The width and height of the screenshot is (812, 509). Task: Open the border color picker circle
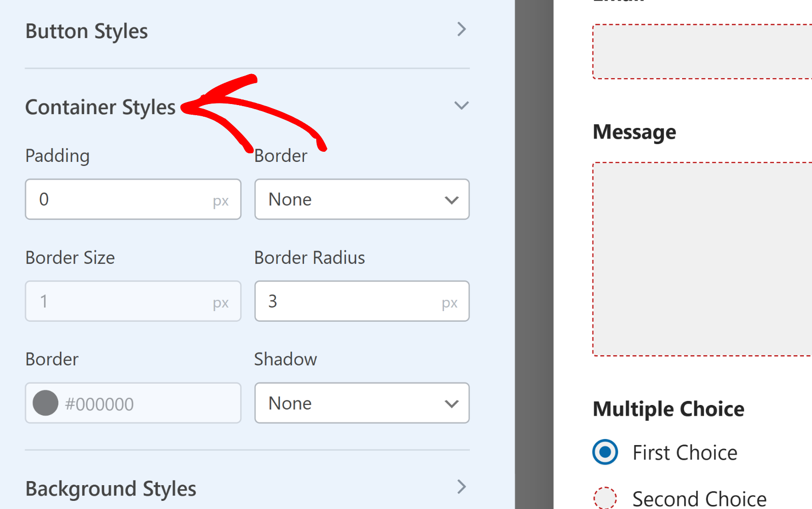(45, 403)
